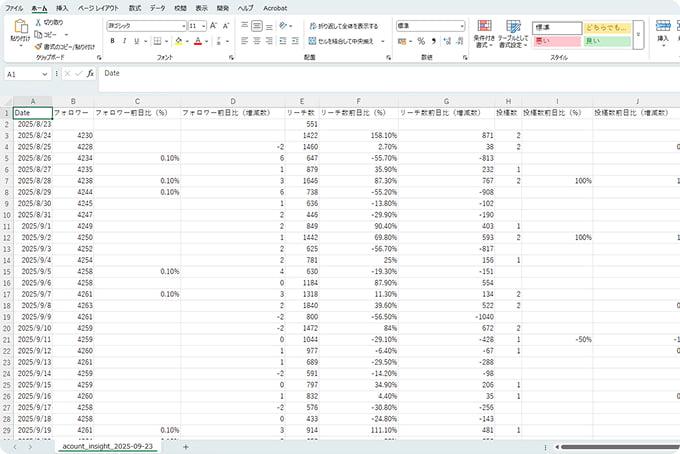Click the percent style icon

(x=421, y=41)
